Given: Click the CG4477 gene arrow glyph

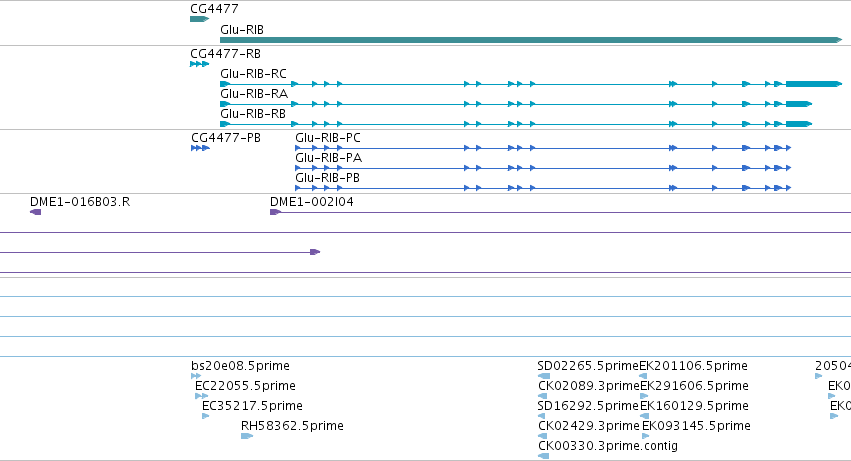Looking at the screenshot, I should 199,19.
